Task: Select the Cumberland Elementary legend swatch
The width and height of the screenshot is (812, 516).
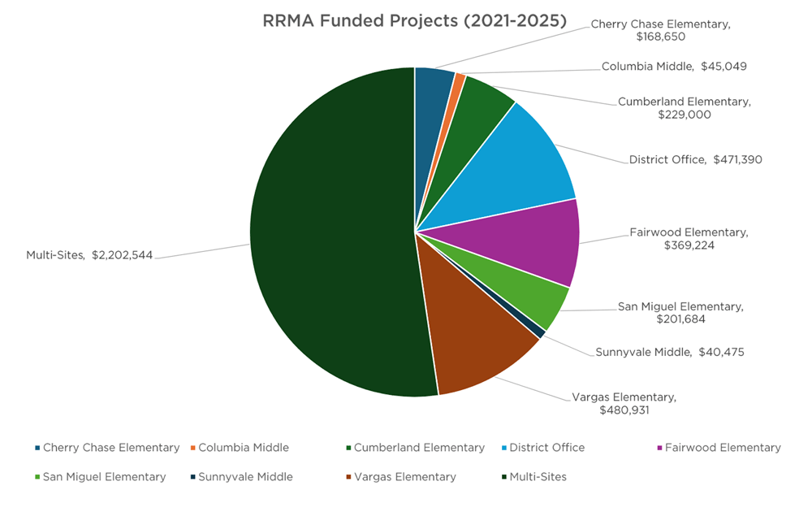Action: pos(348,448)
